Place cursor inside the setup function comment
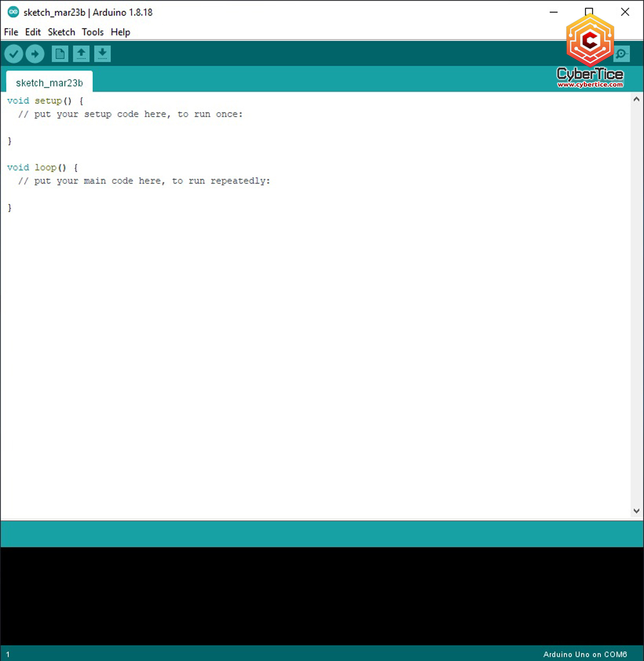Viewport: 644px width, 661px height. tap(129, 114)
